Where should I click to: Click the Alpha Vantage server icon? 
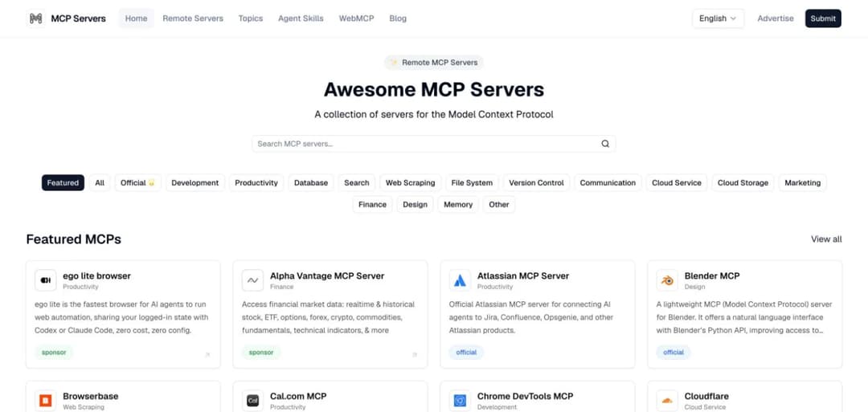click(x=252, y=280)
